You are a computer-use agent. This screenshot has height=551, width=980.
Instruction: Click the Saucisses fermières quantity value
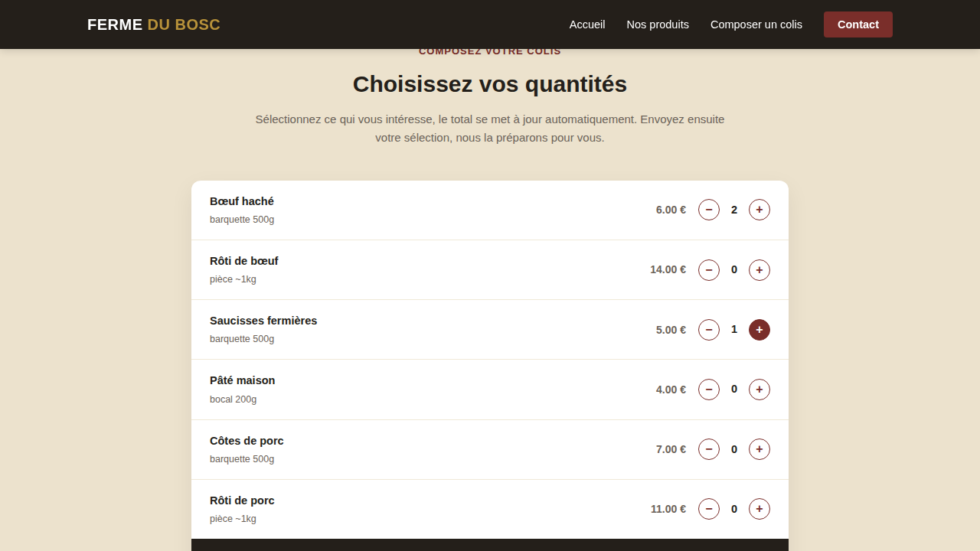[x=734, y=329]
